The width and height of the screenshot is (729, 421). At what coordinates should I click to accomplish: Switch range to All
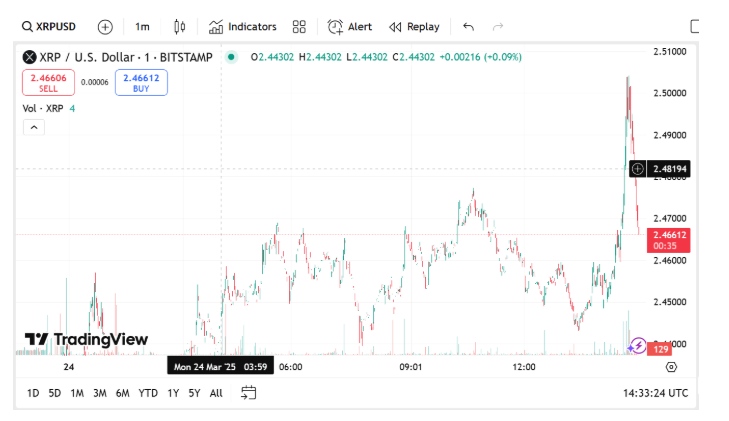(216, 393)
